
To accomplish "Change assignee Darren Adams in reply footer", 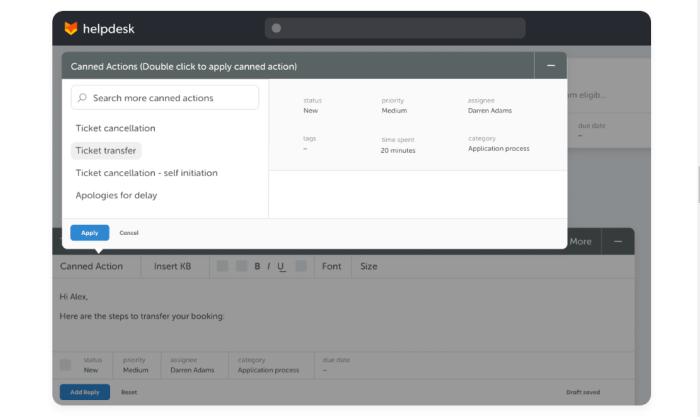I will pyautogui.click(x=192, y=365).
